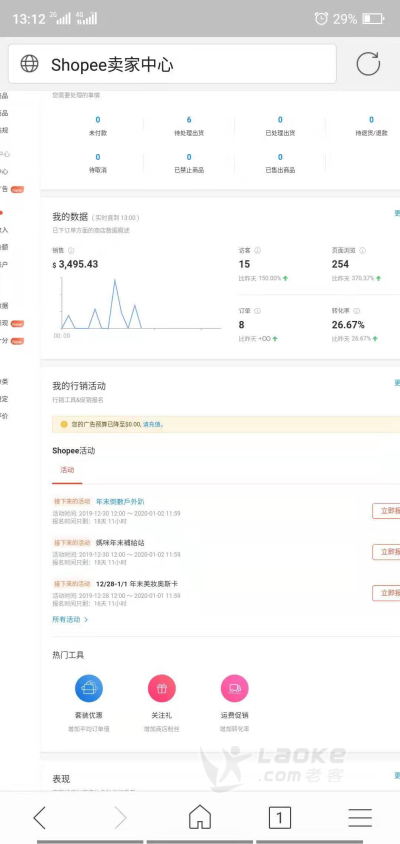
Task: Click info icon next to 销售
Action: 71,250
